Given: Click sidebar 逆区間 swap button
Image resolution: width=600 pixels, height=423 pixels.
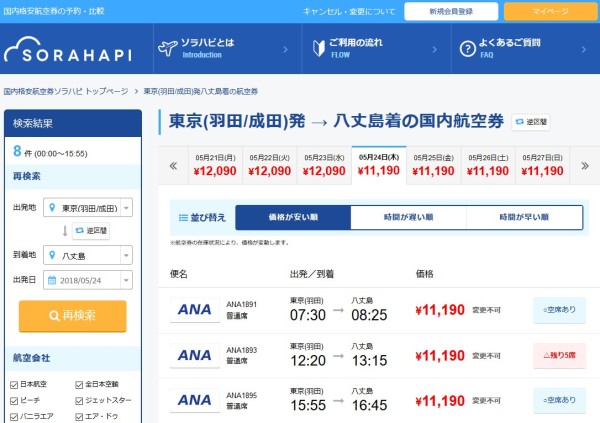Looking at the screenshot, I should 91,230.
